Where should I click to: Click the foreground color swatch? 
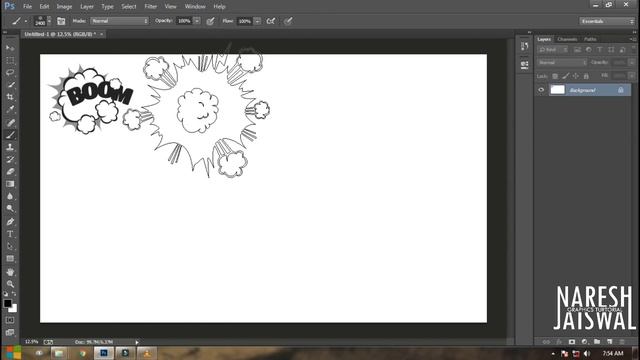click(x=7, y=303)
